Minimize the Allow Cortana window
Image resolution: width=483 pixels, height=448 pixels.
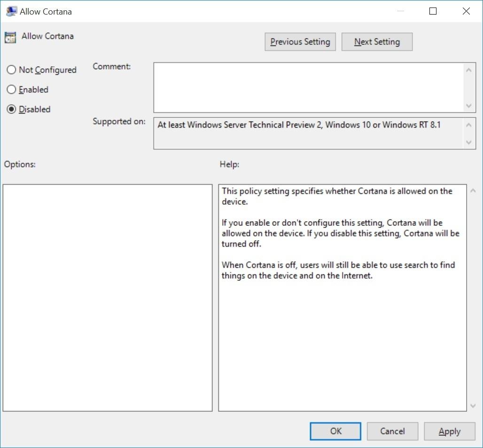(x=400, y=11)
